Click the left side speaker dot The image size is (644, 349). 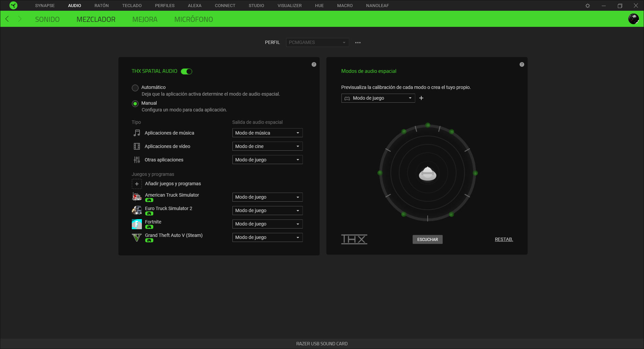(x=380, y=173)
